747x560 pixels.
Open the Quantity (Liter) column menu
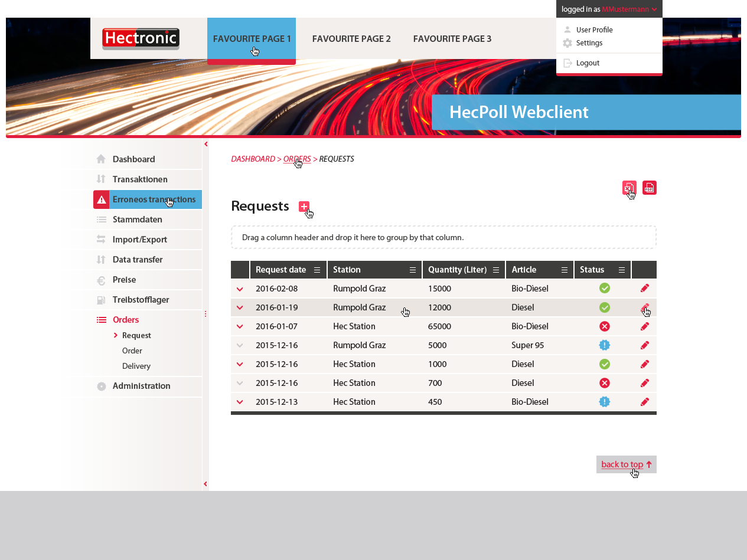tap(496, 270)
